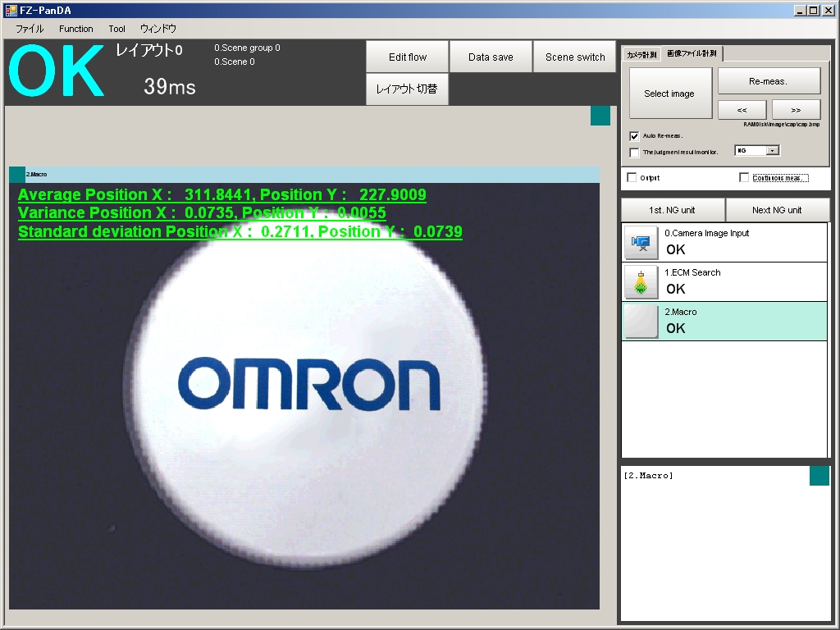
Task: Open the ウィンドウ menu
Action: click(x=158, y=29)
